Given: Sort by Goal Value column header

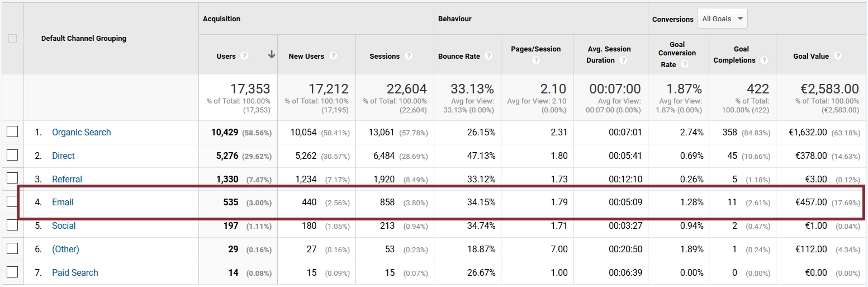Looking at the screenshot, I should pos(812,57).
